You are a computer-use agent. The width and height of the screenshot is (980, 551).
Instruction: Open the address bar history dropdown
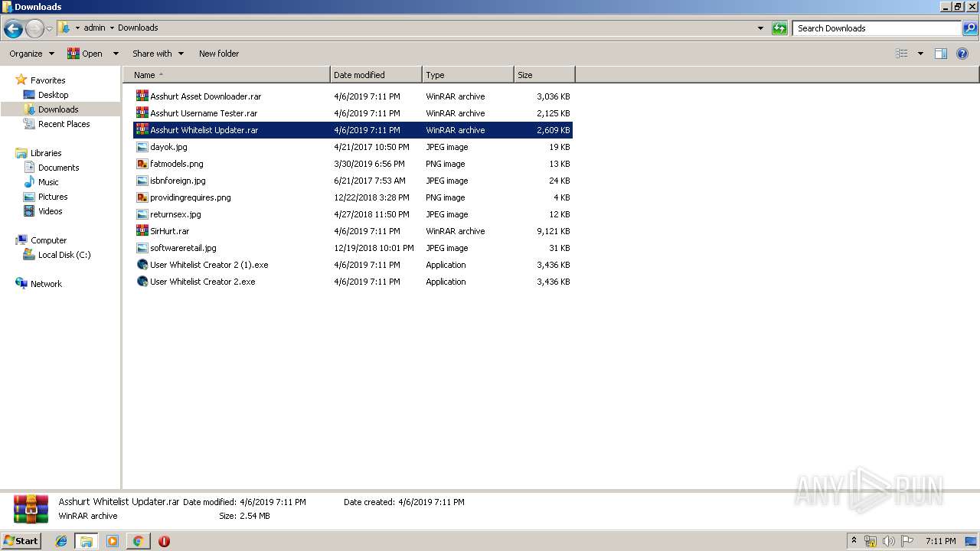pyautogui.click(x=760, y=28)
